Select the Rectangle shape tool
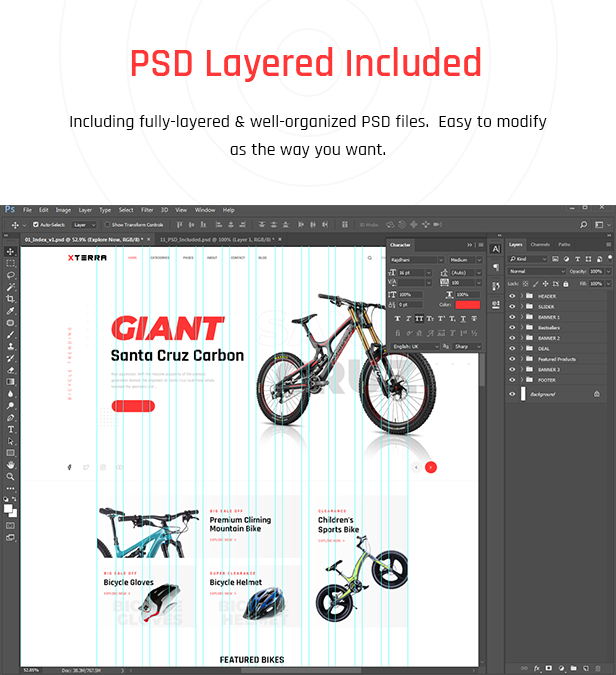The width and height of the screenshot is (616, 675). (10, 453)
